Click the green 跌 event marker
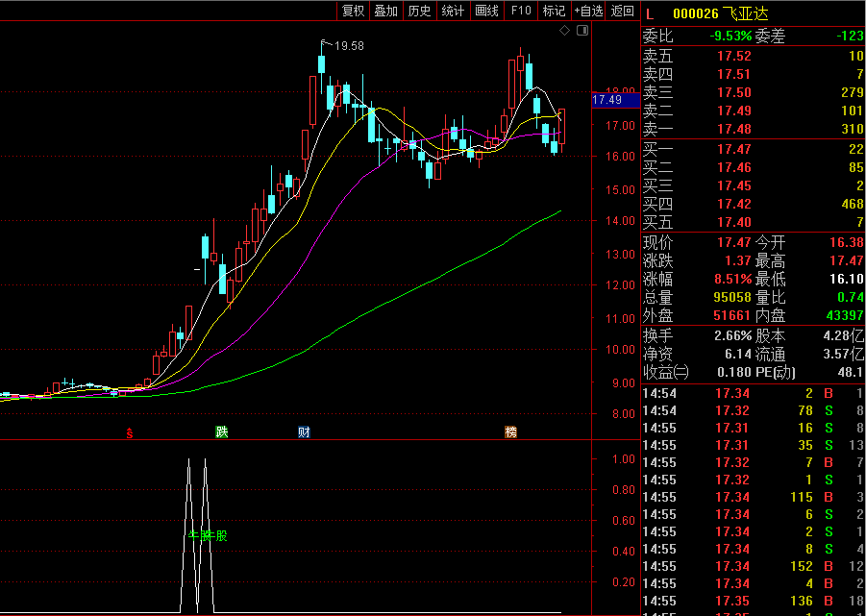The height and width of the screenshot is (616, 866). tap(221, 432)
